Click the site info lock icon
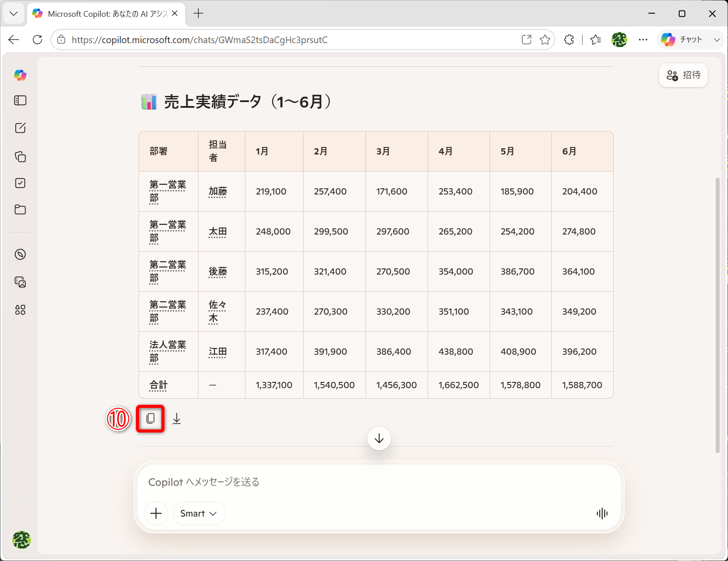The image size is (728, 561). [x=62, y=40]
